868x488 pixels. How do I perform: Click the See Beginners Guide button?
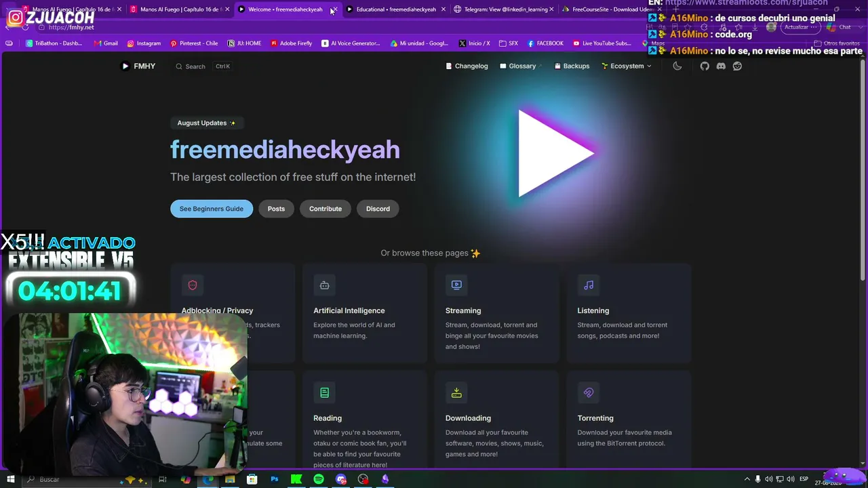click(x=212, y=209)
